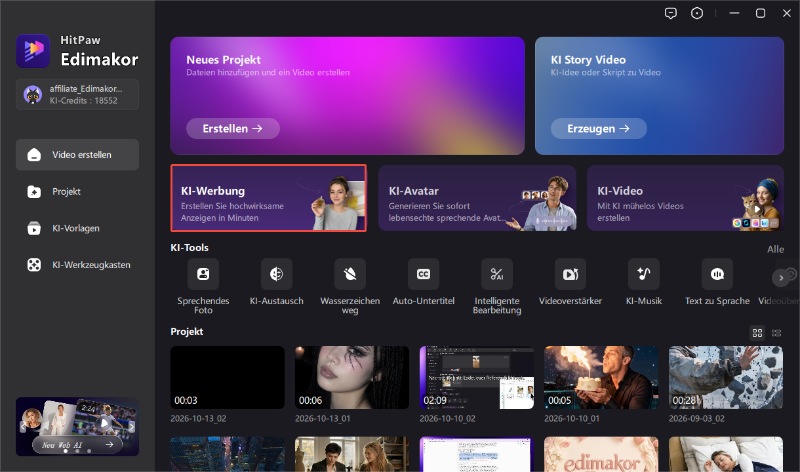Switch projects to list view
The height and width of the screenshot is (472, 800).
point(777,333)
